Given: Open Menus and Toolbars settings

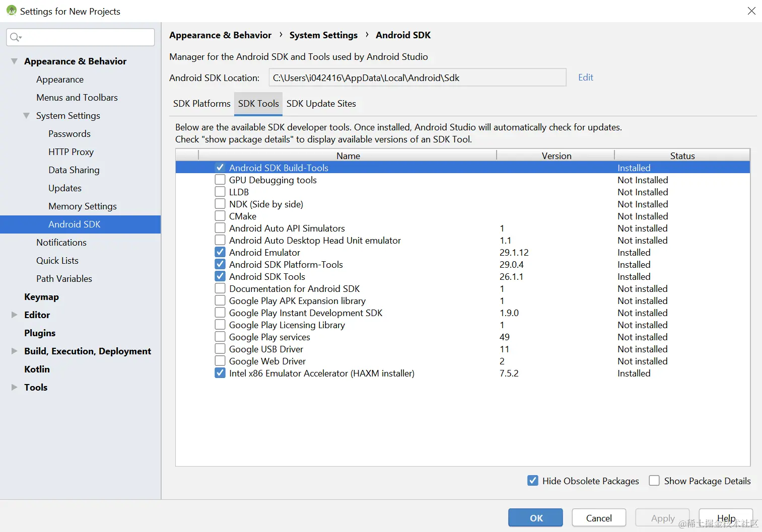Looking at the screenshot, I should click(x=77, y=98).
